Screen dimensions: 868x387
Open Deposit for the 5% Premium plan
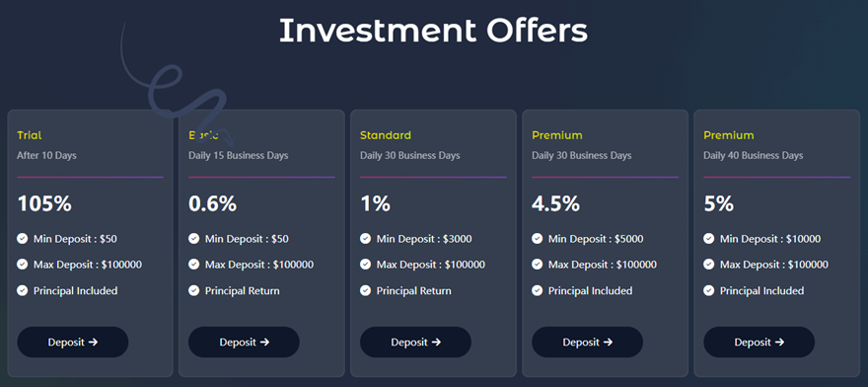click(x=759, y=343)
